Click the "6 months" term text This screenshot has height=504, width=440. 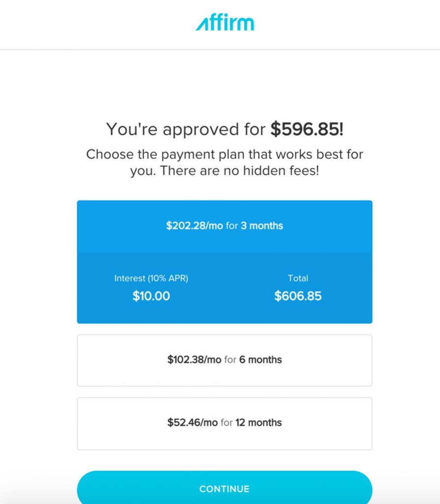[260, 360]
